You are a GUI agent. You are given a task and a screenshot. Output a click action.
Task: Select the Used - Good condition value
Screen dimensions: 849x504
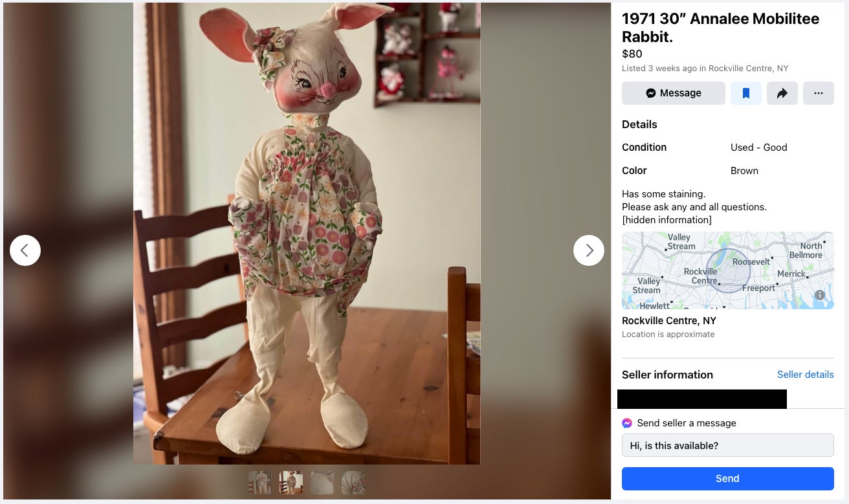pos(758,148)
